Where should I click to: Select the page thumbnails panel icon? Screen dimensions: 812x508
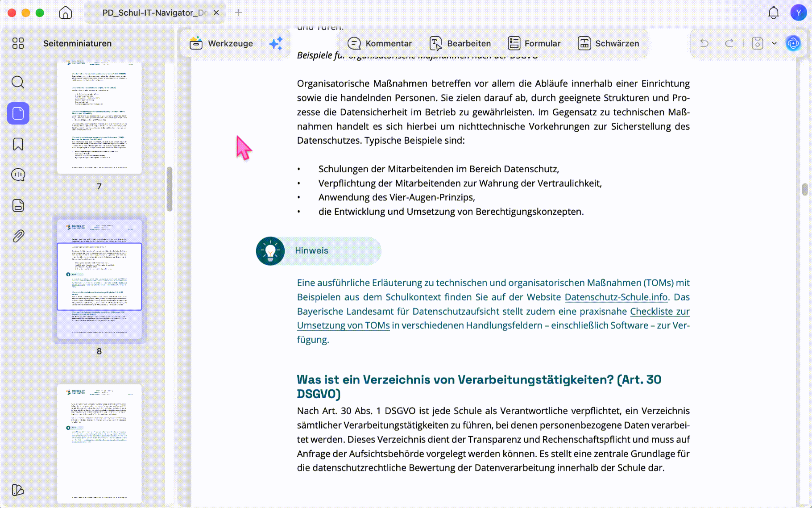(18, 113)
